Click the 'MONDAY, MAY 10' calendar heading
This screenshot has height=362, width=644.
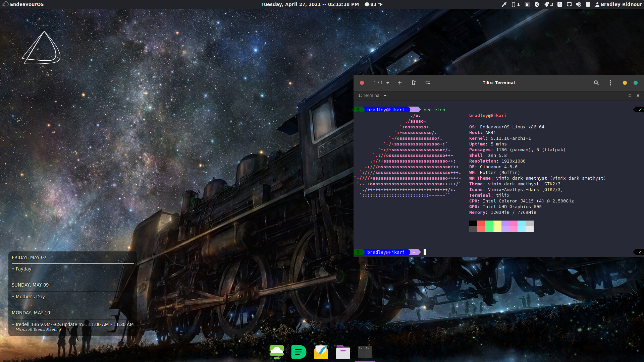point(31,313)
